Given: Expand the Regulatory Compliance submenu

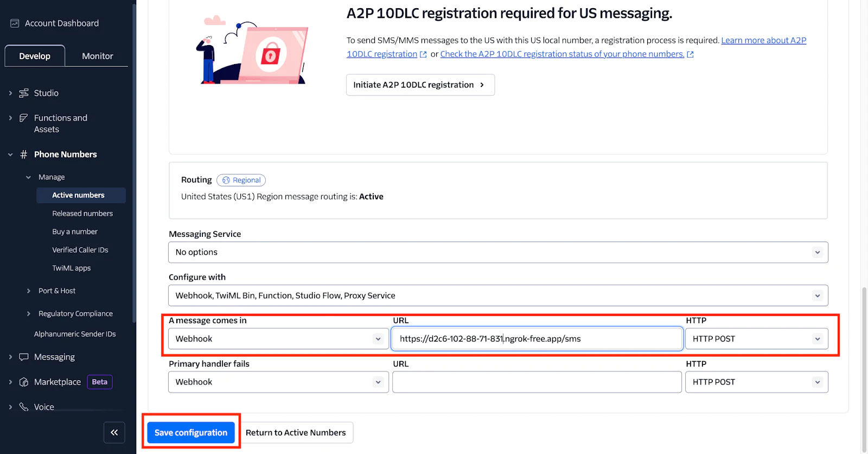Looking at the screenshot, I should 28,314.
